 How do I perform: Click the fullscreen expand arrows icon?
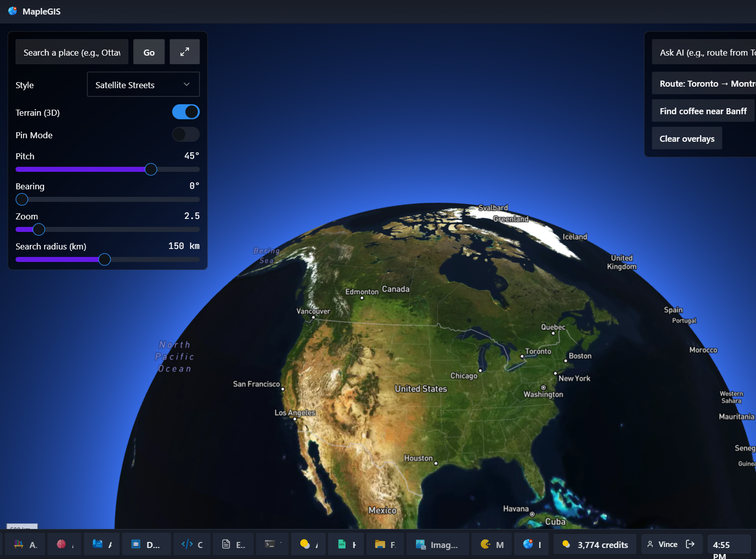coord(184,52)
